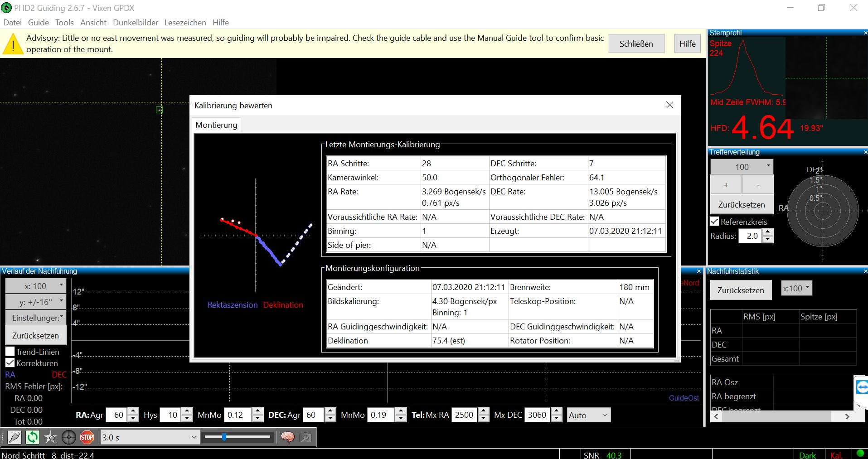
Task: Open the Hilfe menu
Action: click(221, 23)
